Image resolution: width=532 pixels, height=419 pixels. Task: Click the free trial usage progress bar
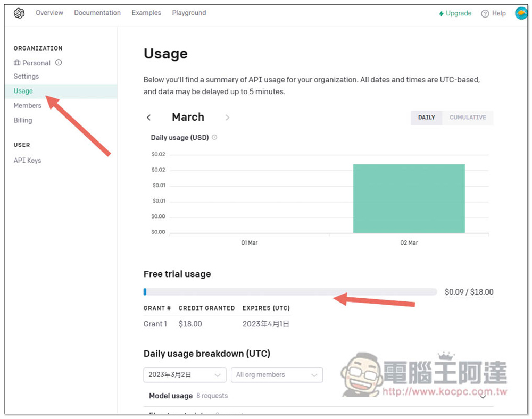coord(290,292)
